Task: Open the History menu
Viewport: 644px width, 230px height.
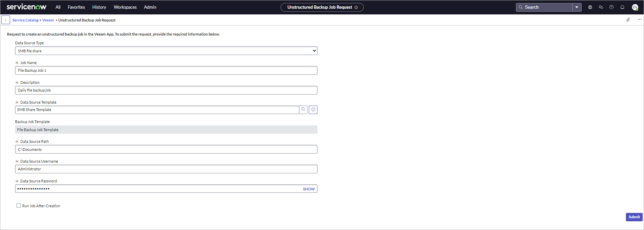Action: click(x=99, y=7)
